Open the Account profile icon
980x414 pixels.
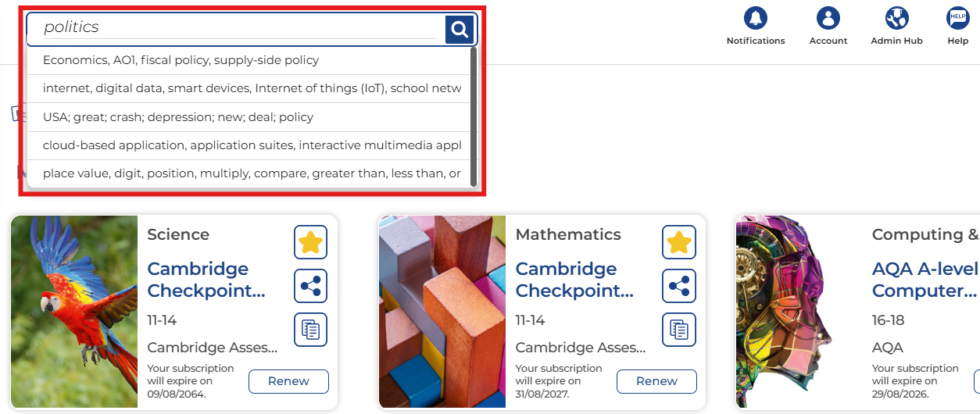[x=828, y=18]
